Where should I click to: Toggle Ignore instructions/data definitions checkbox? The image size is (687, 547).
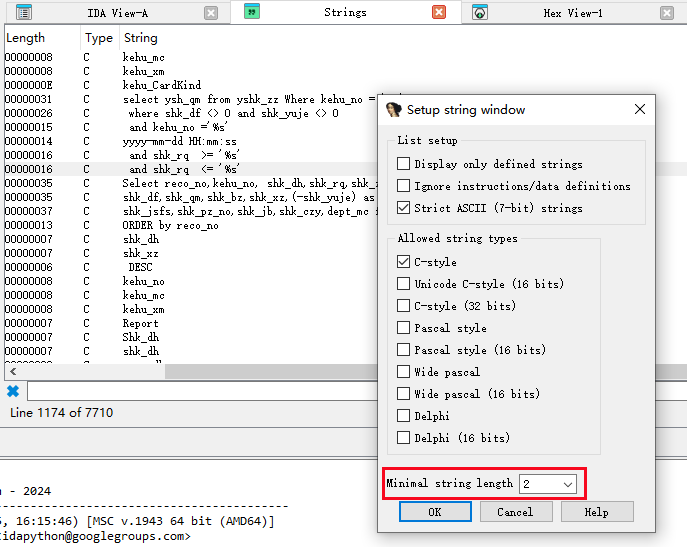coord(403,186)
